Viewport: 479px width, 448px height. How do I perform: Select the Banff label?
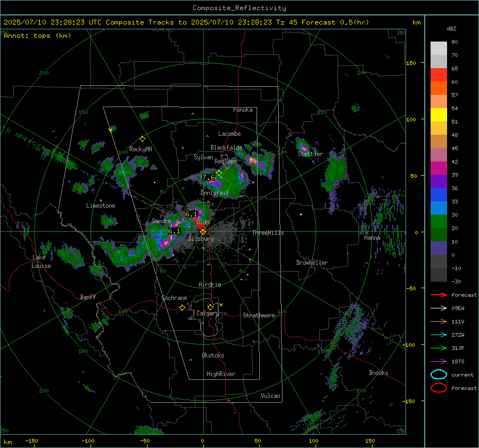coord(88,297)
